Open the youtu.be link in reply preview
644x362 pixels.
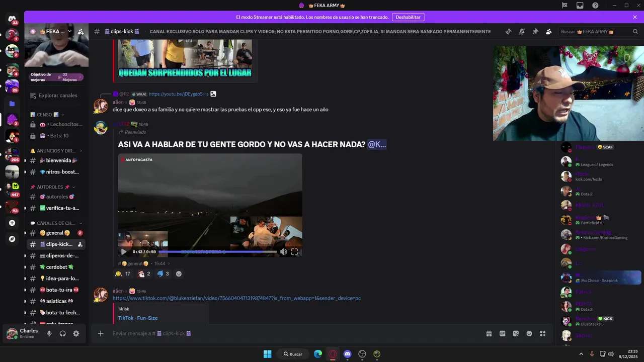click(x=179, y=94)
